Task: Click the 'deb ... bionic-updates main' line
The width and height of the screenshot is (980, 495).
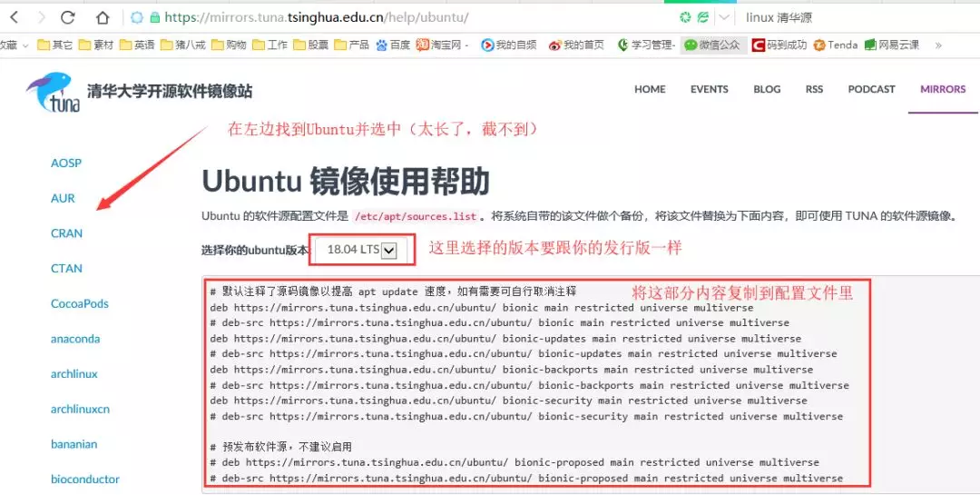Action: 505,338
